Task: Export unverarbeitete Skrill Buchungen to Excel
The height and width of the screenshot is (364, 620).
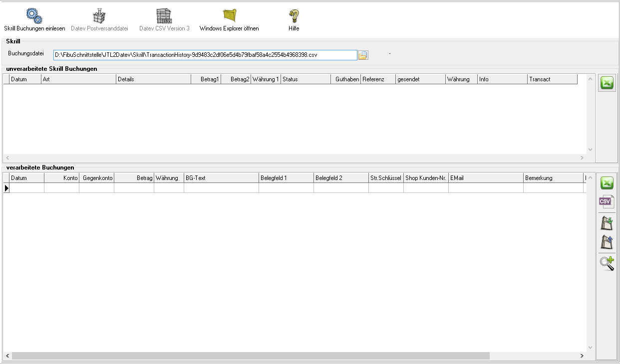Action: coord(607,84)
